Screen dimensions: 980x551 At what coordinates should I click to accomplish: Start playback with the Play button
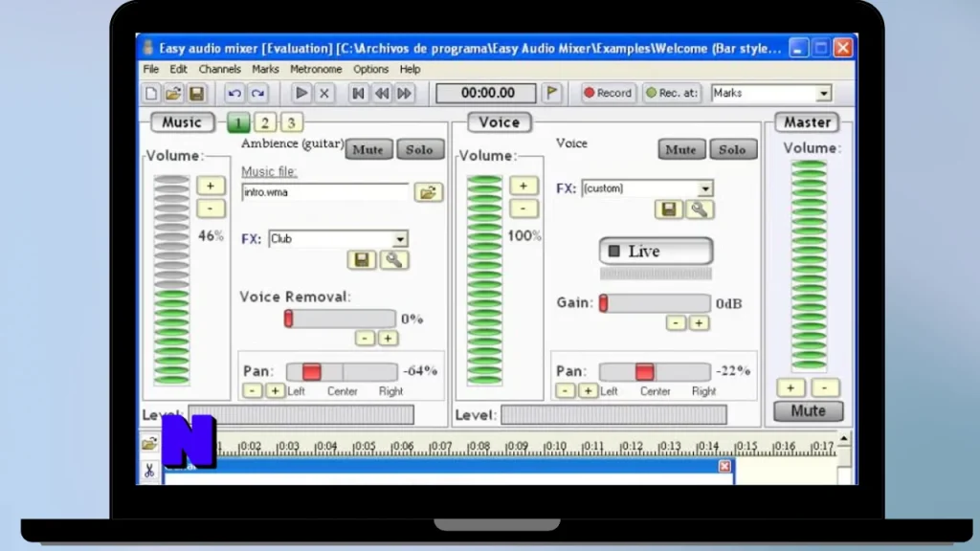301,93
